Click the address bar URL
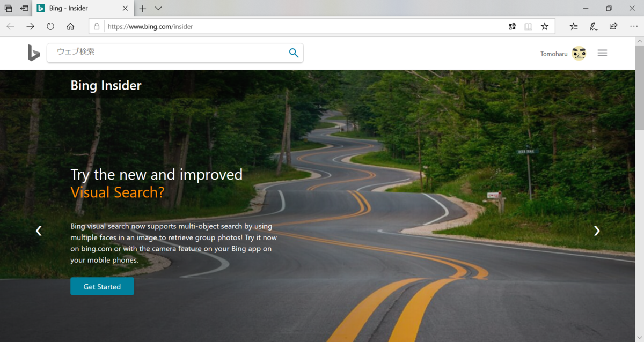Screen dimensions: 644x342 (x=150, y=26)
